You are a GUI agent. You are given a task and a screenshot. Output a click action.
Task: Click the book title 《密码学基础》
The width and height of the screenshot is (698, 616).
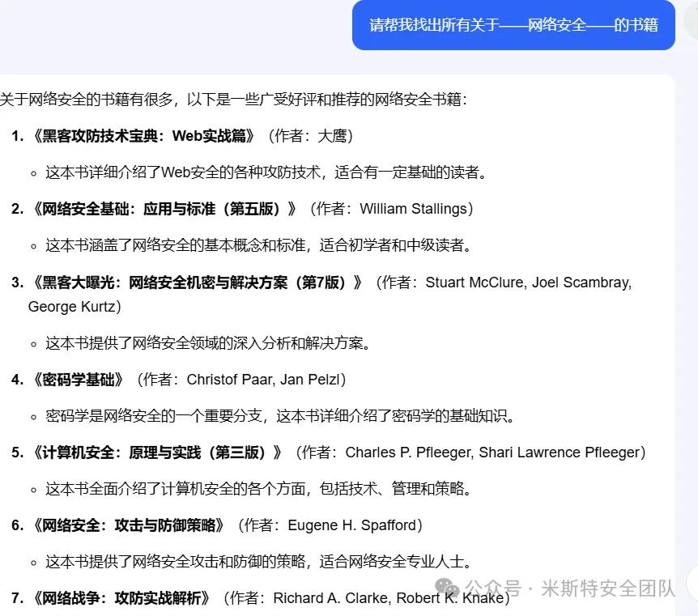coord(79,379)
